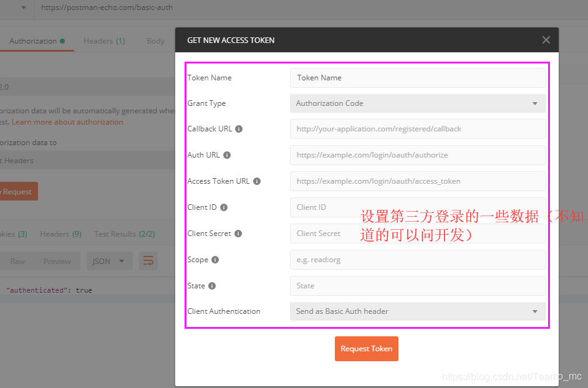Click the Grant Type label text
Viewport: 588px width, 388px height.
(206, 103)
